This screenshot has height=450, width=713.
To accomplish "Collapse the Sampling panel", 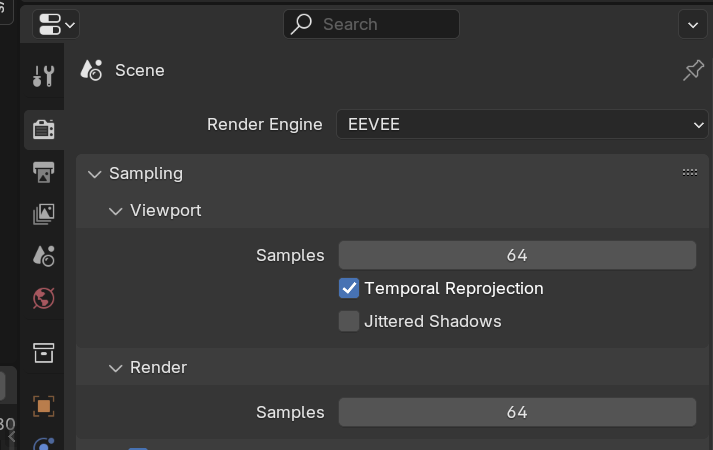I will [x=95, y=173].
